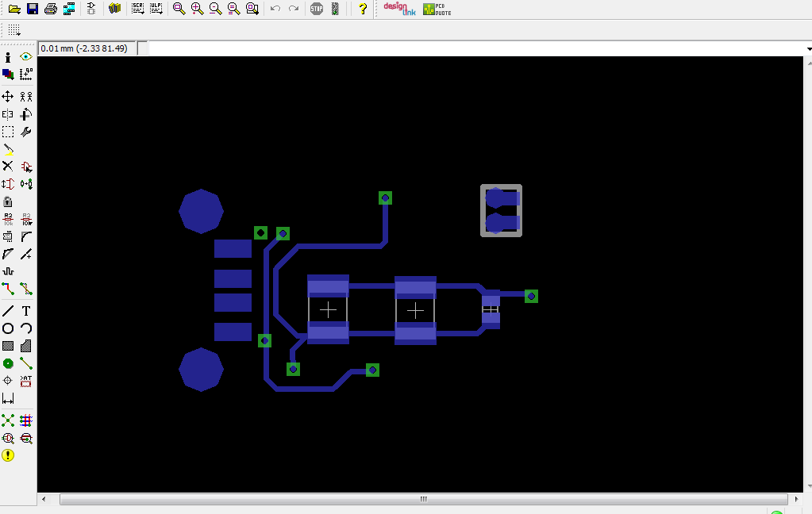
Task: Select the Mark origin tool
Action: coord(26,75)
